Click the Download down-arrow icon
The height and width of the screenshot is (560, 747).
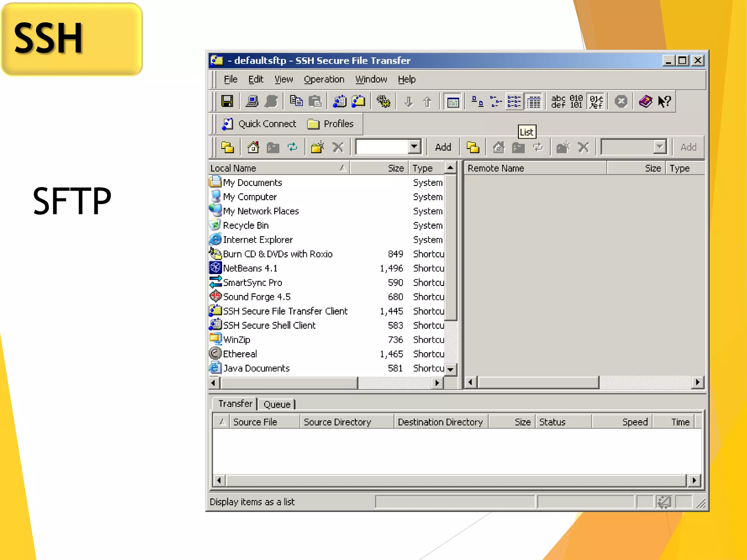pyautogui.click(x=409, y=101)
